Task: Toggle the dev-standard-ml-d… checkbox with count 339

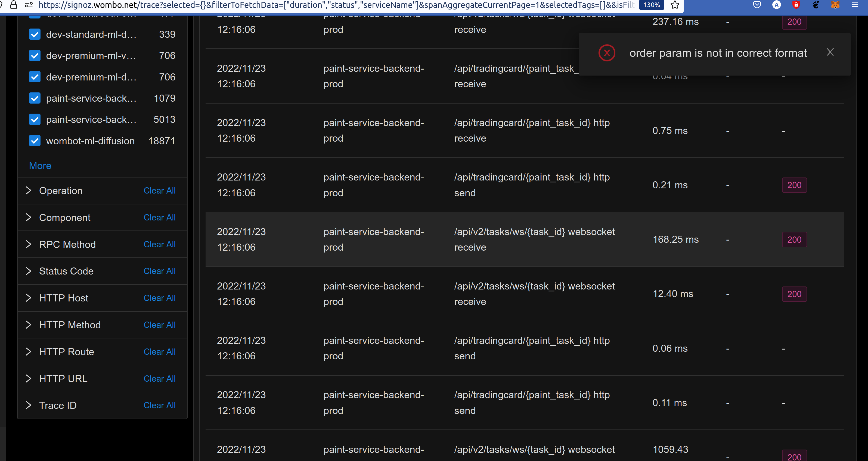Action: [x=35, y=34]
